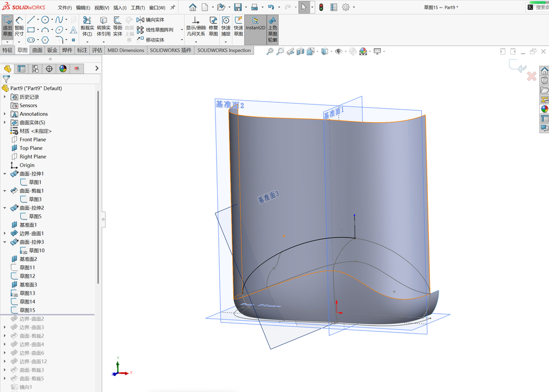Click the Undo icon
Viewport: 549px width, 392px height.
[271, 7]
